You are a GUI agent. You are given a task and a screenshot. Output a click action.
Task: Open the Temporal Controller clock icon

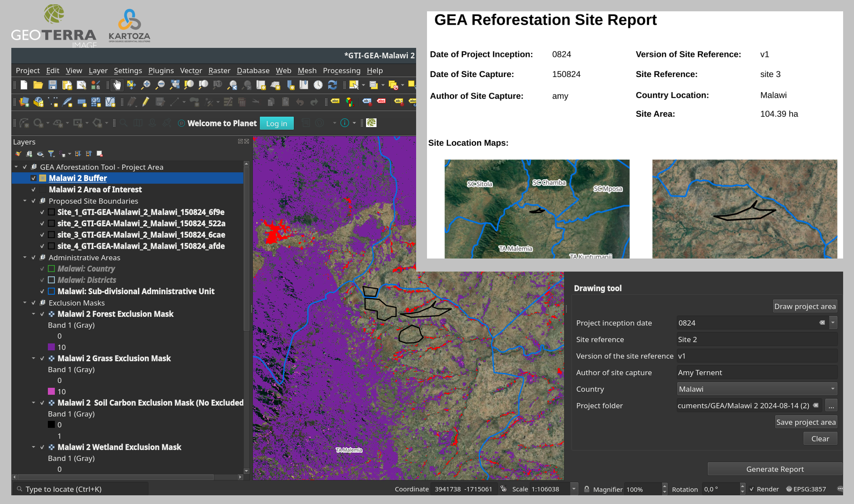[x=318, y=85]
